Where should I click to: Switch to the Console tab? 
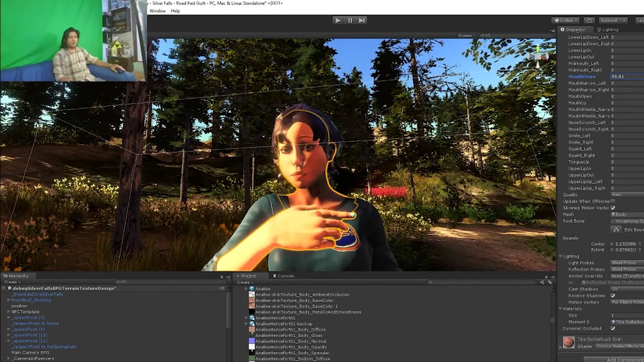pos(283,276)
